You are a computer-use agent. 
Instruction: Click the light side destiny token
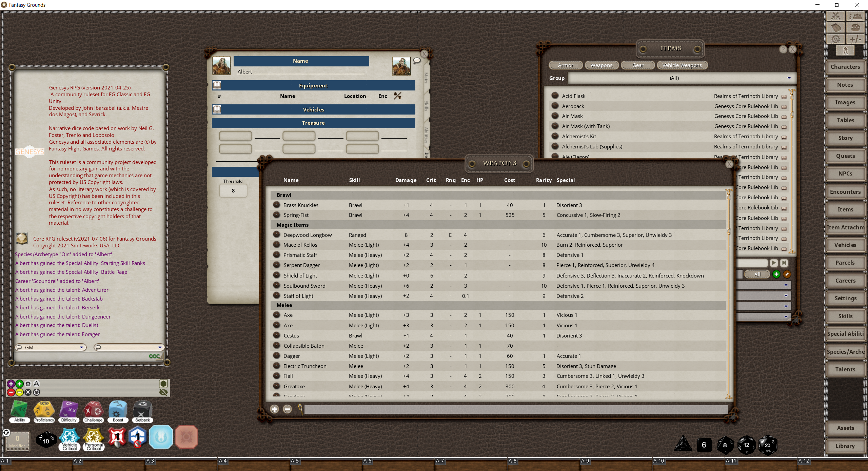click(x=161, y=437)
